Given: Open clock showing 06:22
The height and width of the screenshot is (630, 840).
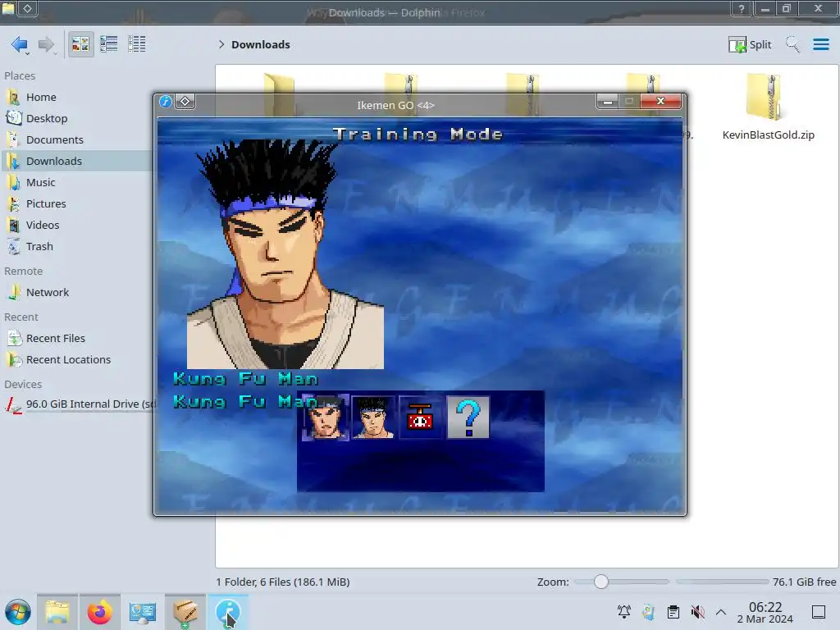Looking at the screenshot, I should pyautogui.click(x=765, y=612).
